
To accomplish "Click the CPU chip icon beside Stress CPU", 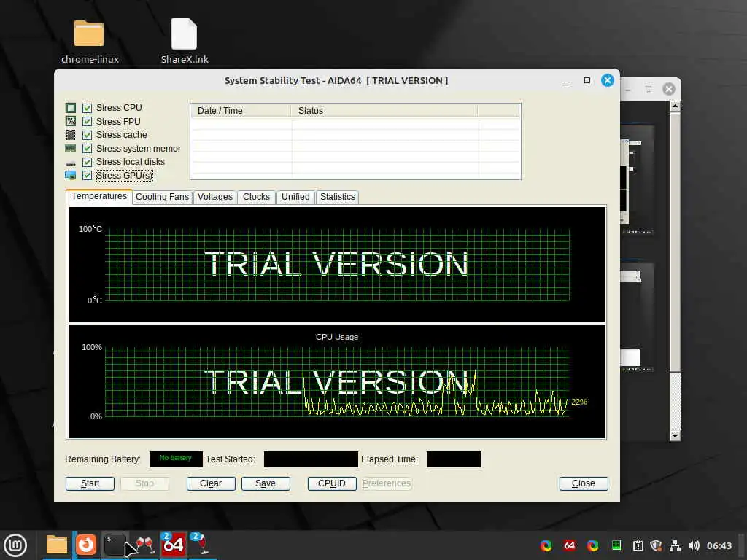I will pos(71,108).
